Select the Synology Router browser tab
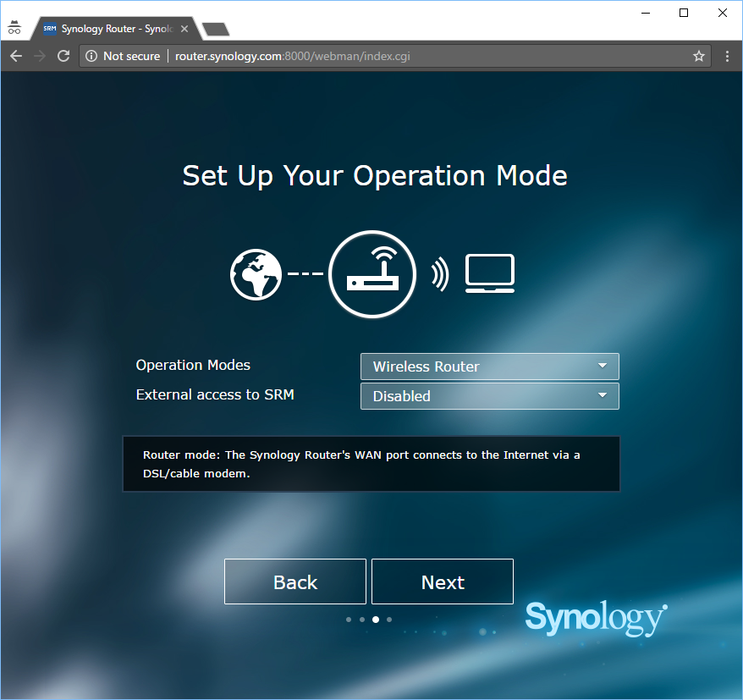Image resolution: width=743 pixels, height=700 pixels. (115, 29)
